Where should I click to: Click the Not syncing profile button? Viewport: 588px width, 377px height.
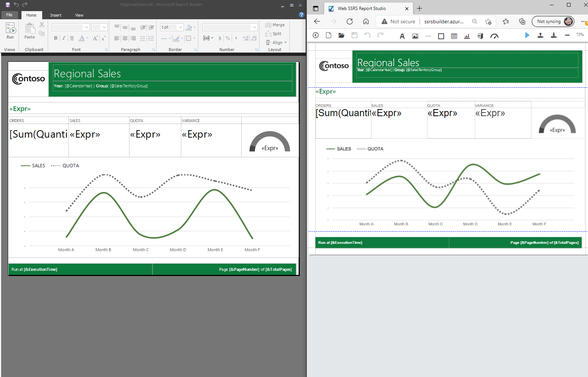click(553, 21)
